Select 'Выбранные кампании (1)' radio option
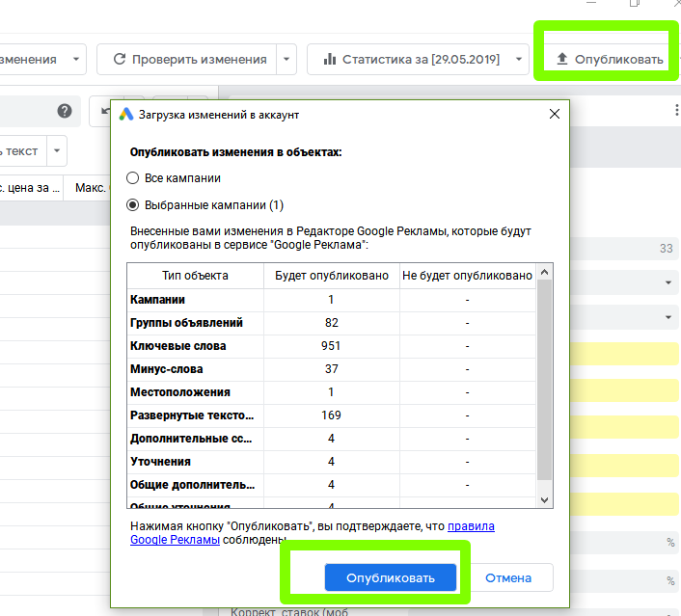The height and width of the screenshot is (616, 681). 132,205
